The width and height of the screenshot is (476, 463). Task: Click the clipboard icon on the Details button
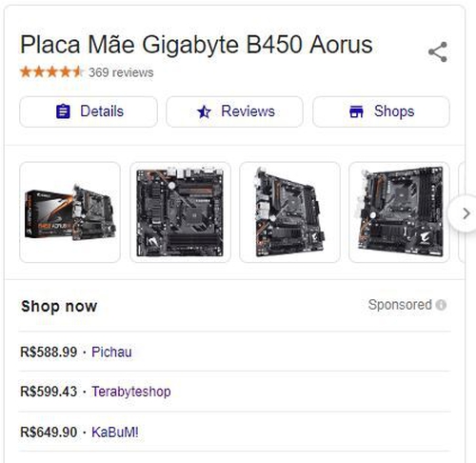(63, 111)
